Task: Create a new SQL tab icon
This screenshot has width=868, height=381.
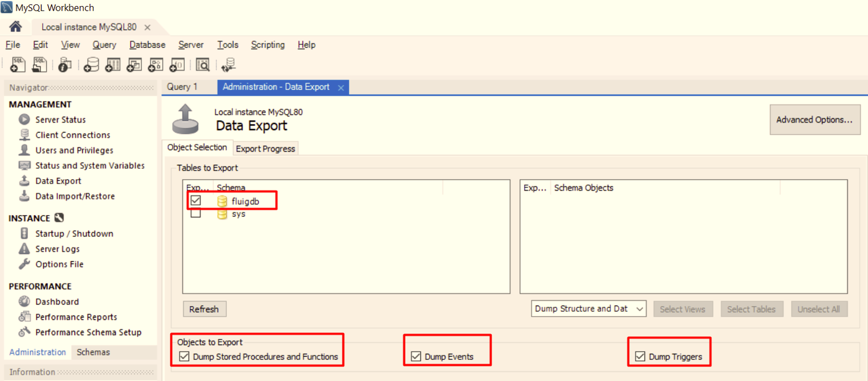Action: (x=17, y=64)
